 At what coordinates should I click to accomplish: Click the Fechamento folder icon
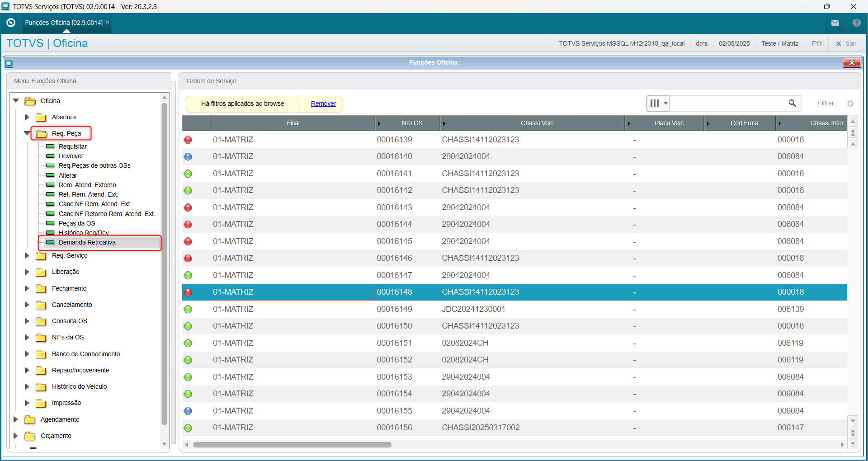pyautogui.click(x=41, y=289)
